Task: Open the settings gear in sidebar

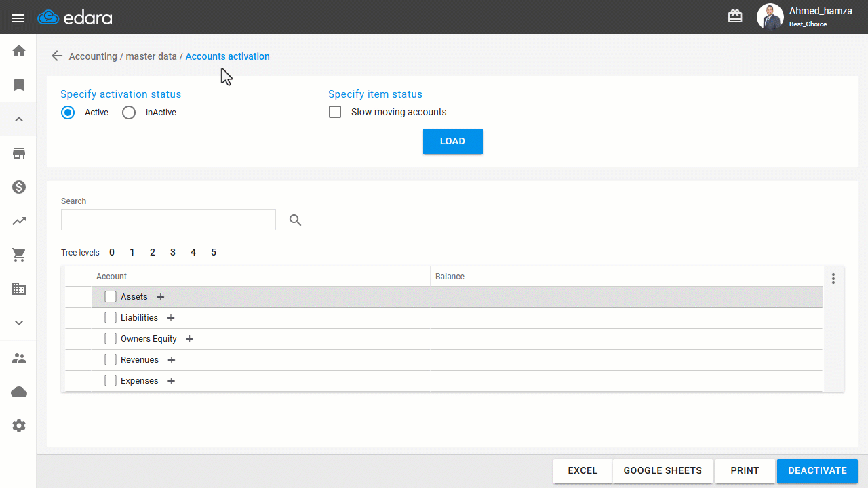Action: click(x=19, y=426)
